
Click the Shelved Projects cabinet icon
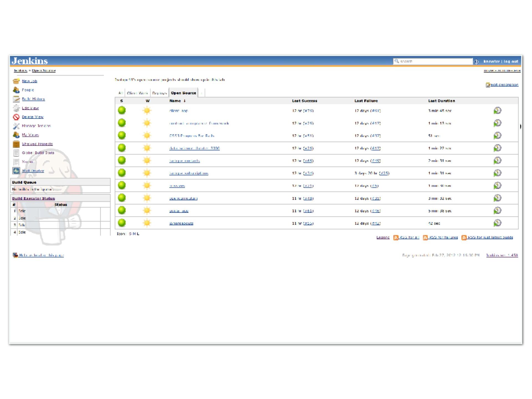click(x=16, y=144)
